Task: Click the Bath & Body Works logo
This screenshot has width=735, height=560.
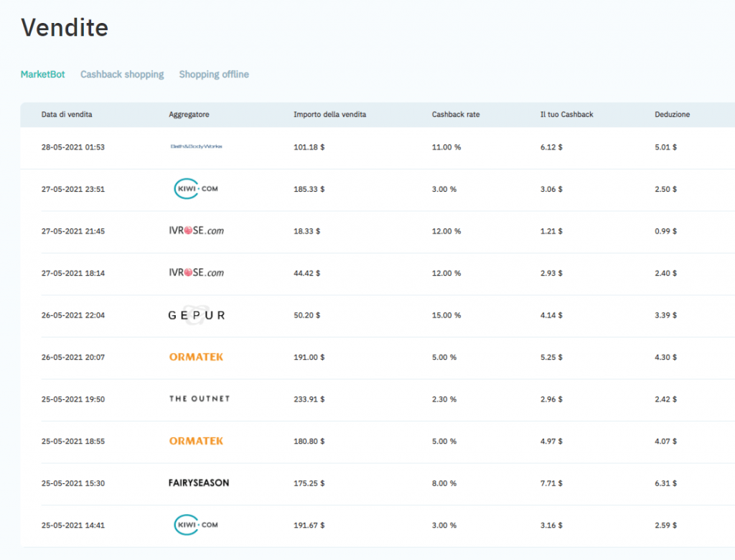Action: (x=196, y=147)
